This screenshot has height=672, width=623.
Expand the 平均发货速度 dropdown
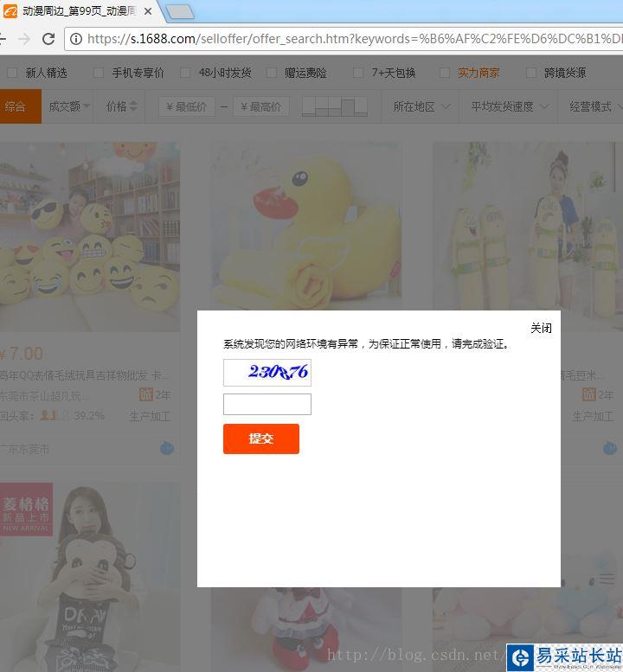tap(510, 106)
